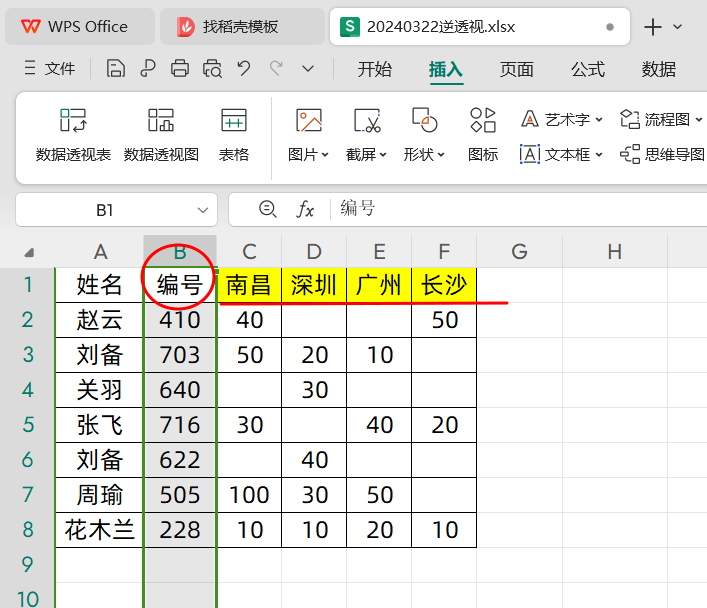Select row 9 header

click(28, 565)
